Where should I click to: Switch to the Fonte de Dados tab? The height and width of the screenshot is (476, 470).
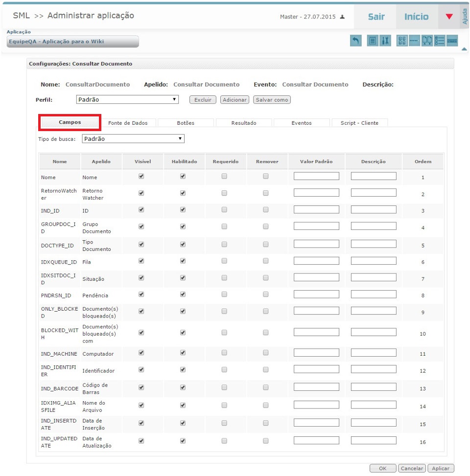point(128,123)
